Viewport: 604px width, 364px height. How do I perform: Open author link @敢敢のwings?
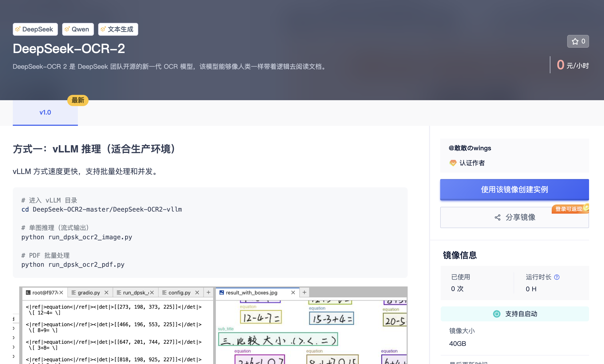click(x=470, y=148)
